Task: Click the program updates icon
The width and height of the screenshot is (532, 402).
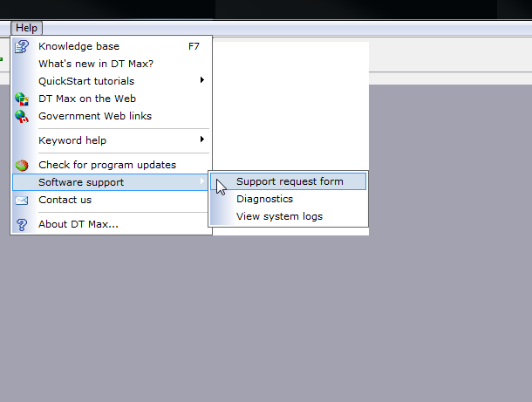Action: (22, 165)
